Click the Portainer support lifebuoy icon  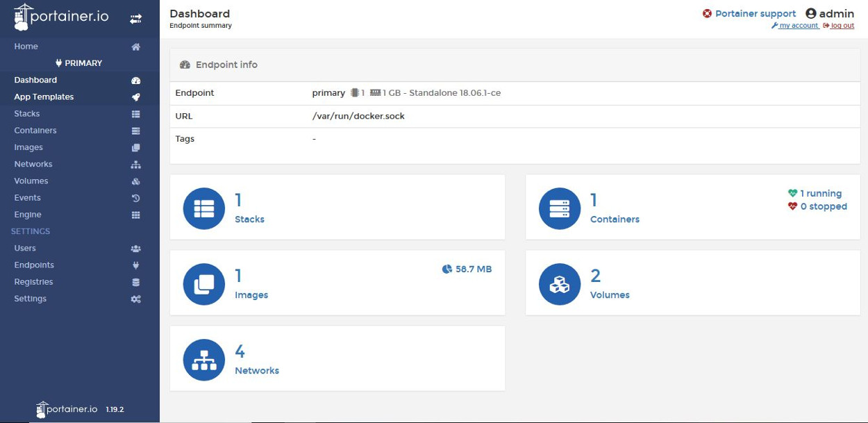click(x=707, y=13)
